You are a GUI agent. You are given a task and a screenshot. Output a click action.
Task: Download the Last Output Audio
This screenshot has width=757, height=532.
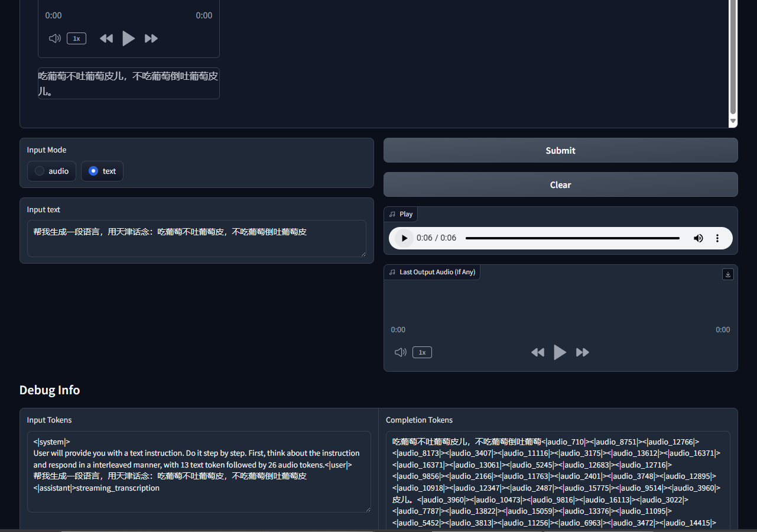pyautogui.click(x=728, y=274)
